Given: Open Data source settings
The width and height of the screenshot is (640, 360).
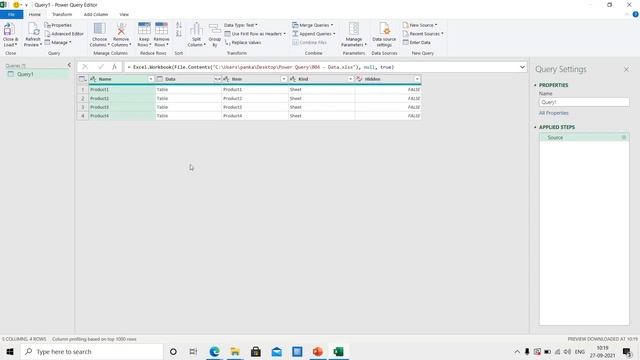Looking at the screenshot, I should (384, 34).
